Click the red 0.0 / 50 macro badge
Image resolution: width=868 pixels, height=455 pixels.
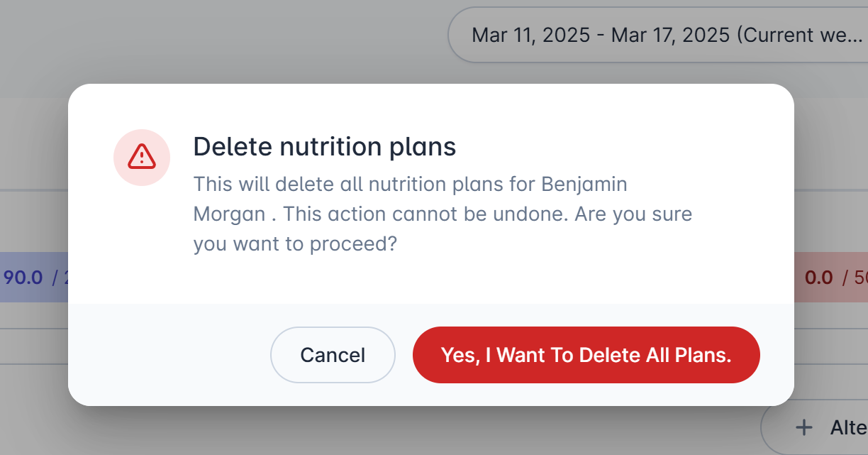click(830, 278)
